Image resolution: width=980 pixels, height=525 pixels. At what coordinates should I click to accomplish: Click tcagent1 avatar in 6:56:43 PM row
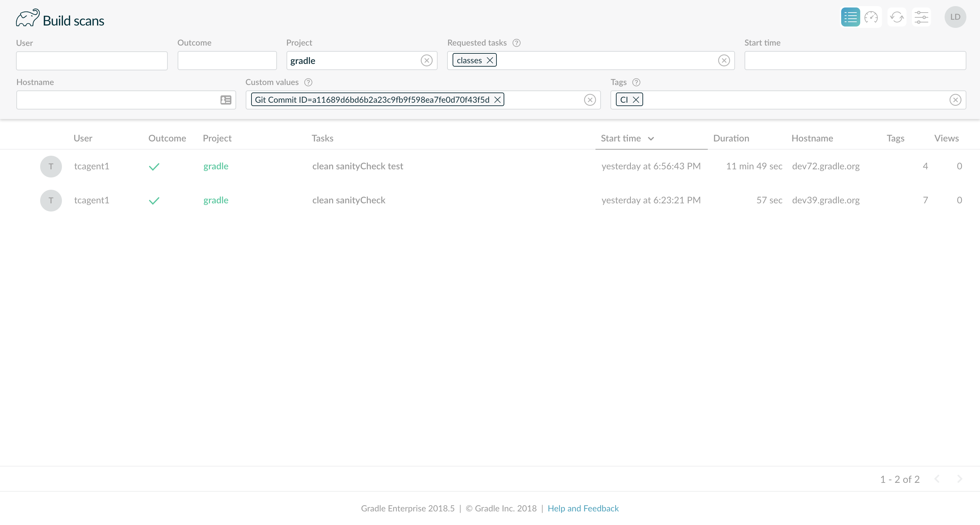(51, 167)
